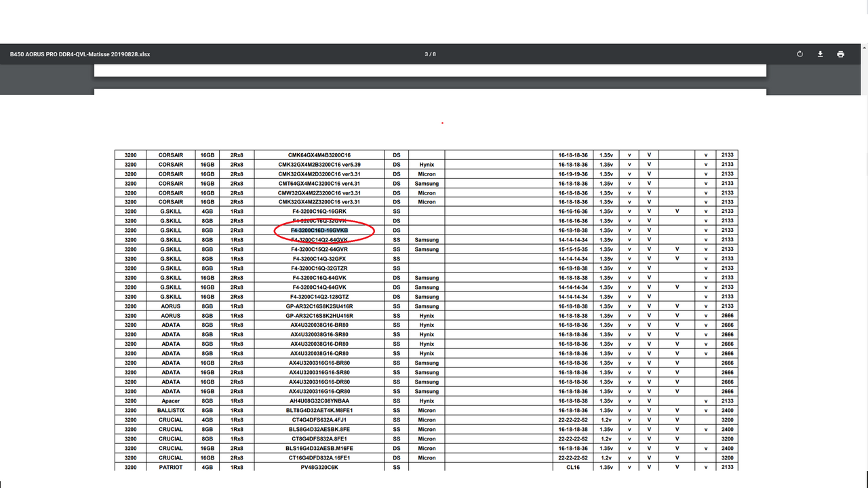Select AX4U320038G16-DR80 model cell
This screenshot has width=868, height=488.
tap(319, 344)
